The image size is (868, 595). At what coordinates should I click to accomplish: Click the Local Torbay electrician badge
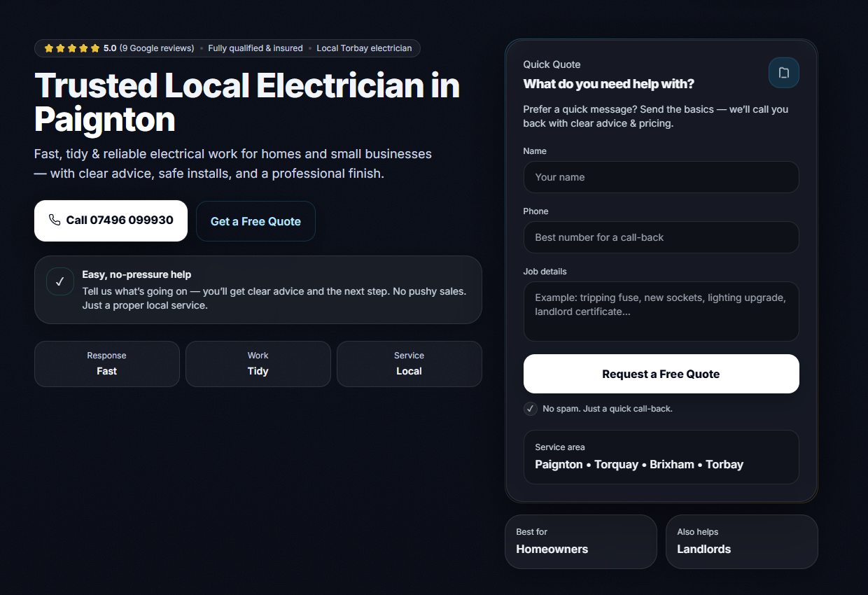coord(364,48)
